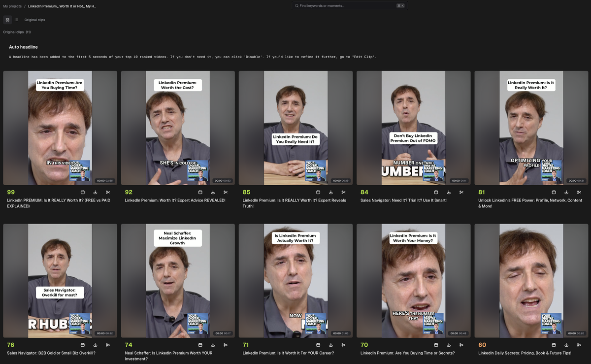Download the clip scored 76
Screen dimensions: 591x364
(95, 345)
